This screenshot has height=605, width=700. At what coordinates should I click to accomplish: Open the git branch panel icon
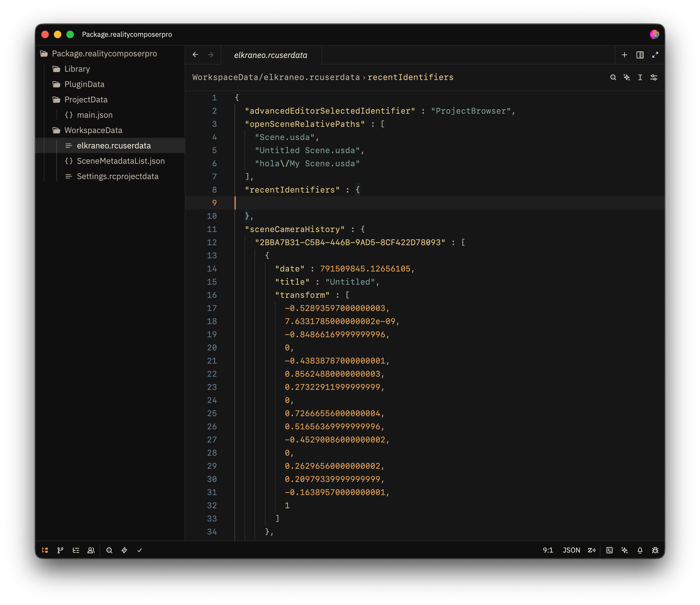click(60, 550)
